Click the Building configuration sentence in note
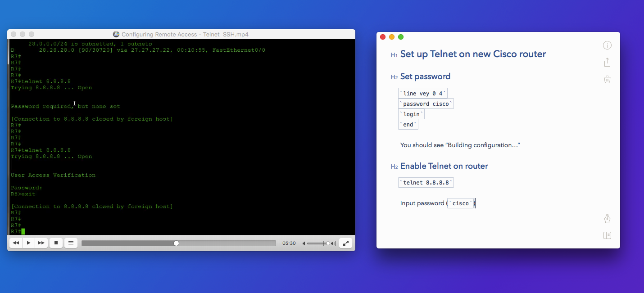644x293 pixels. coord(460,145)
